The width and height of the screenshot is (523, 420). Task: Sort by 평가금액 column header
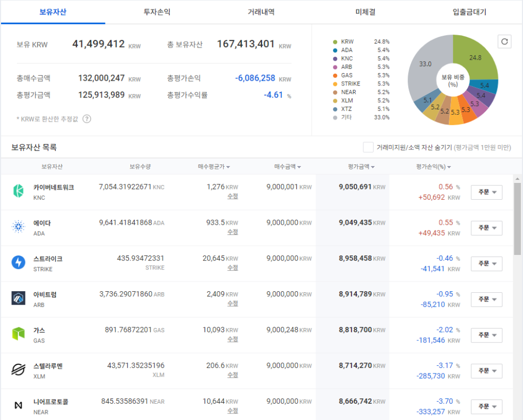tap(361, 167)
